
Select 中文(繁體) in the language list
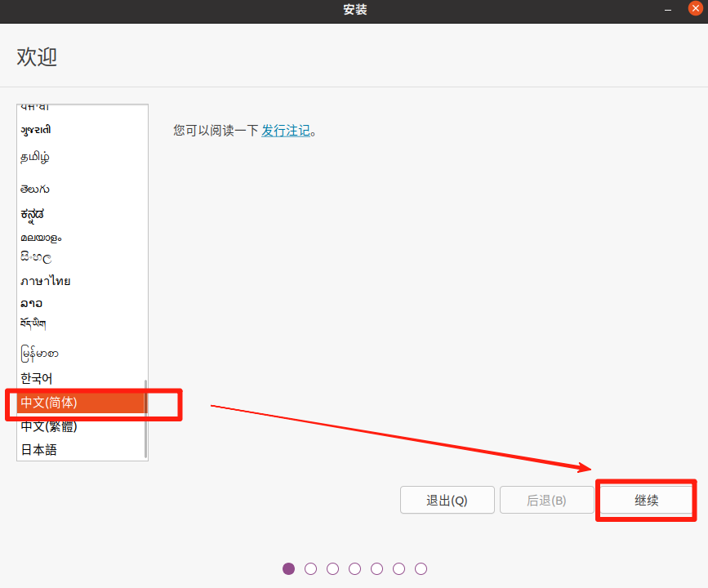82,426
